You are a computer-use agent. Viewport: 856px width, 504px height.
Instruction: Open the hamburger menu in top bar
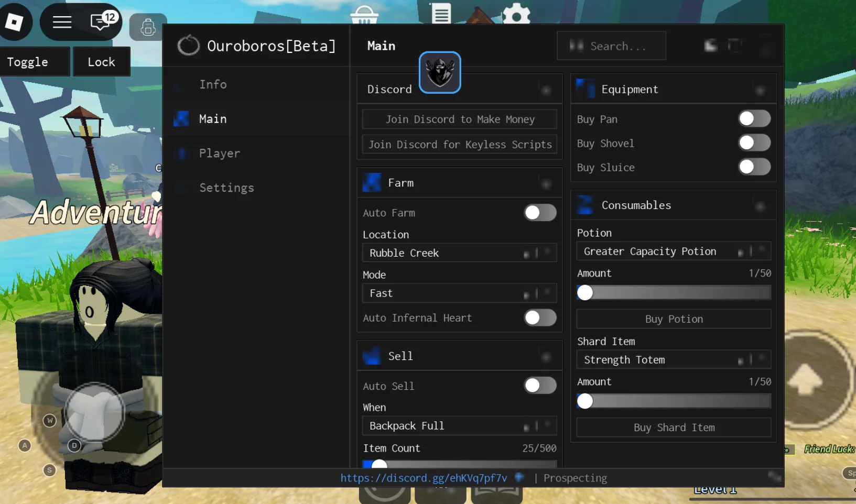click(x=62, y=22)
